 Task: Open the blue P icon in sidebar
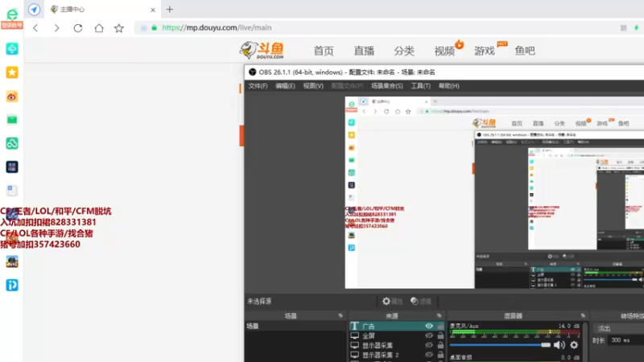pyautogui.click(x=12, y=285)
